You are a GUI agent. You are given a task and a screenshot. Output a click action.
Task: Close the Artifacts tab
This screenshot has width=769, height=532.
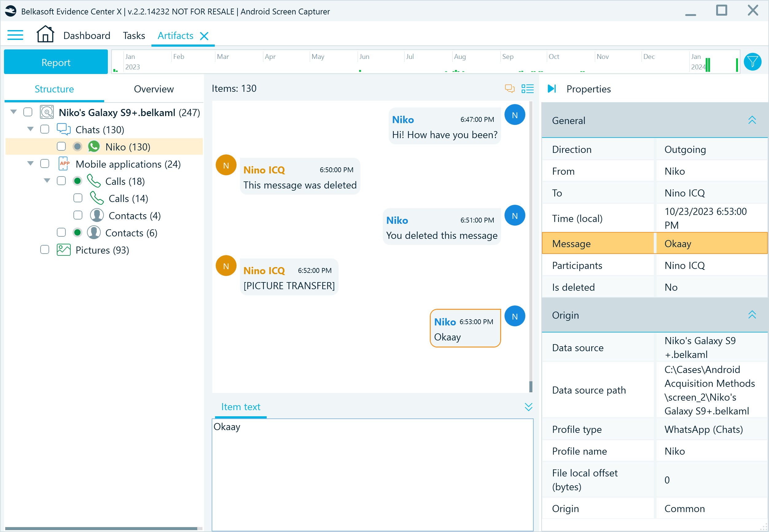point(205,35)
